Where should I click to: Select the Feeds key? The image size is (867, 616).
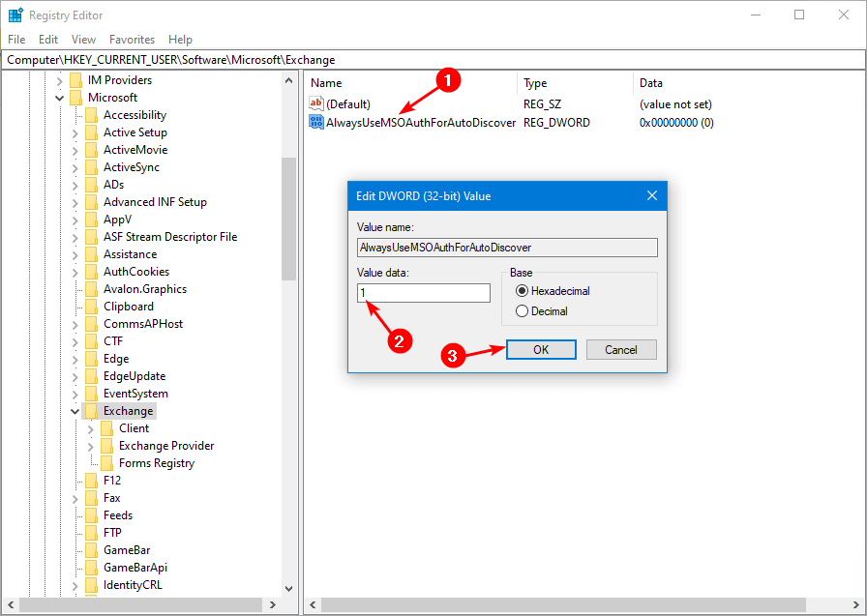[118, 515]
